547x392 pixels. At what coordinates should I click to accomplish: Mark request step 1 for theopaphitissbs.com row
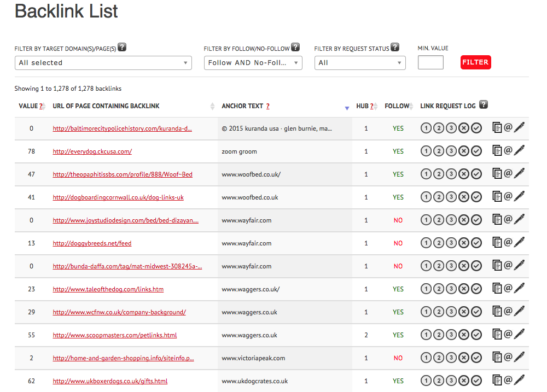click(426, 174)
